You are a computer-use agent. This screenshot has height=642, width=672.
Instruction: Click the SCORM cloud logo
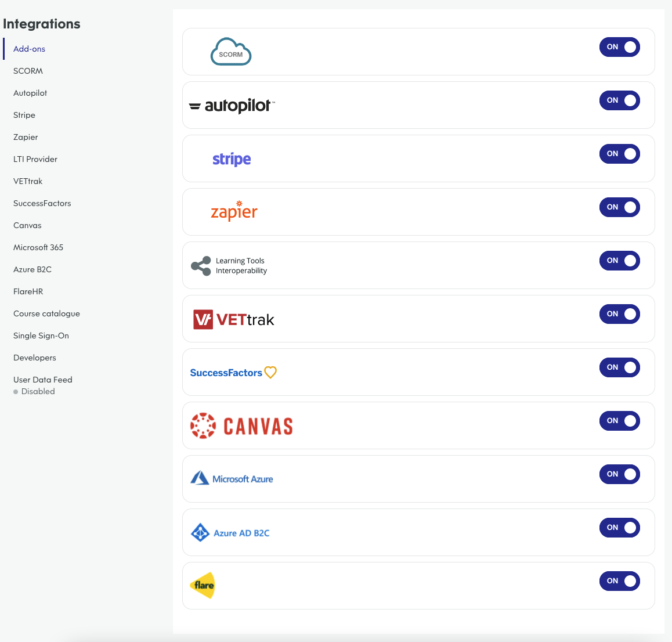coord(230,52)
